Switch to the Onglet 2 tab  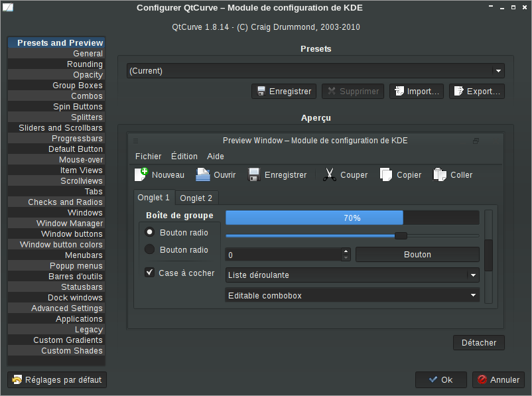[196, 198]
